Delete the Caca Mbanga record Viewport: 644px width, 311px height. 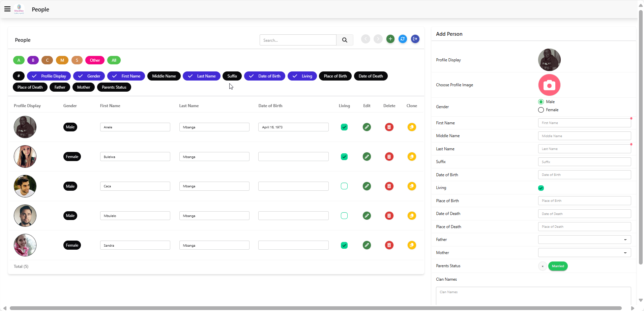coord(389,186)
